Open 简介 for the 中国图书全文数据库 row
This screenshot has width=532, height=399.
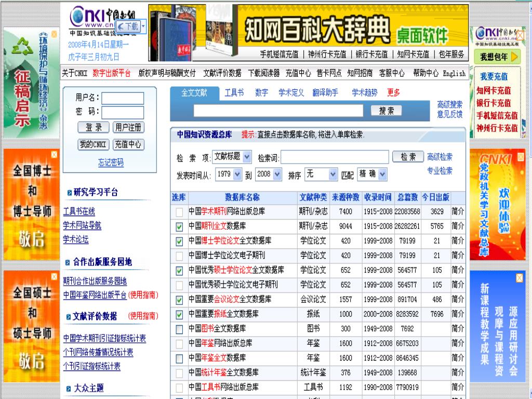(458, 329)
